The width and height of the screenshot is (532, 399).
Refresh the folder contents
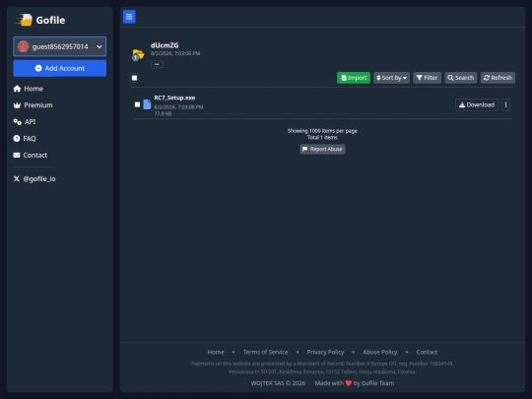(x=498, y=78)
